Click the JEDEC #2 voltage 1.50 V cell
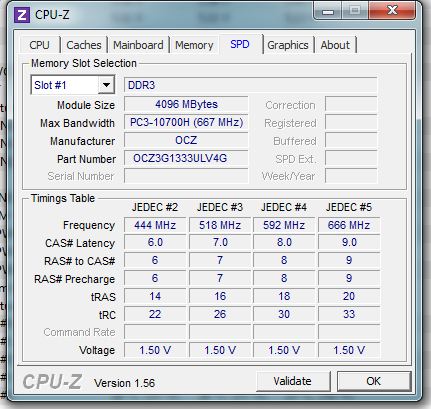 click(155, 350)
